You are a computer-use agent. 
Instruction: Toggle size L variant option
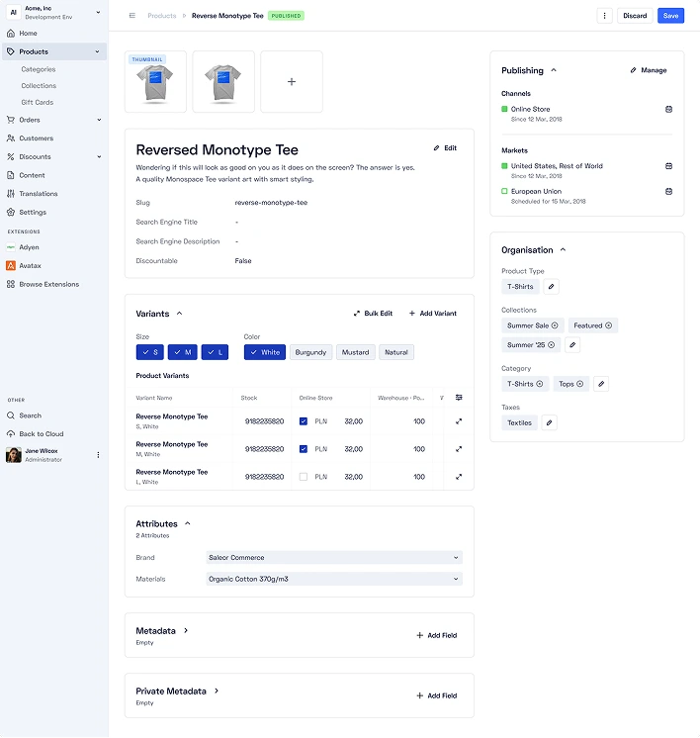pyautogui.click(x=215, y=352)
